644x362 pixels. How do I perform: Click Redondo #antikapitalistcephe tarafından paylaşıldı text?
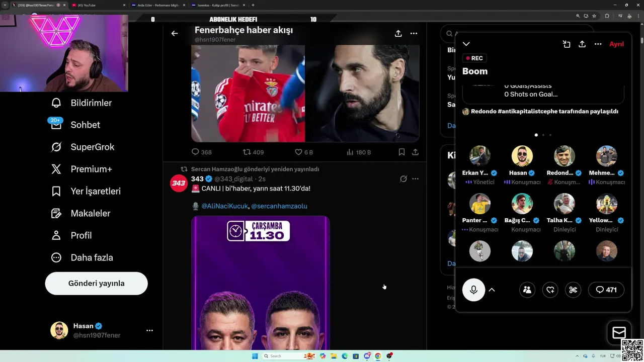click(x=544, y=112)
